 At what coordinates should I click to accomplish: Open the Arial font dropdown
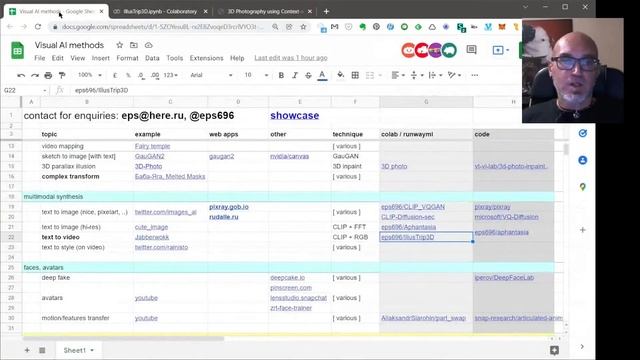(x=211, y=75)
